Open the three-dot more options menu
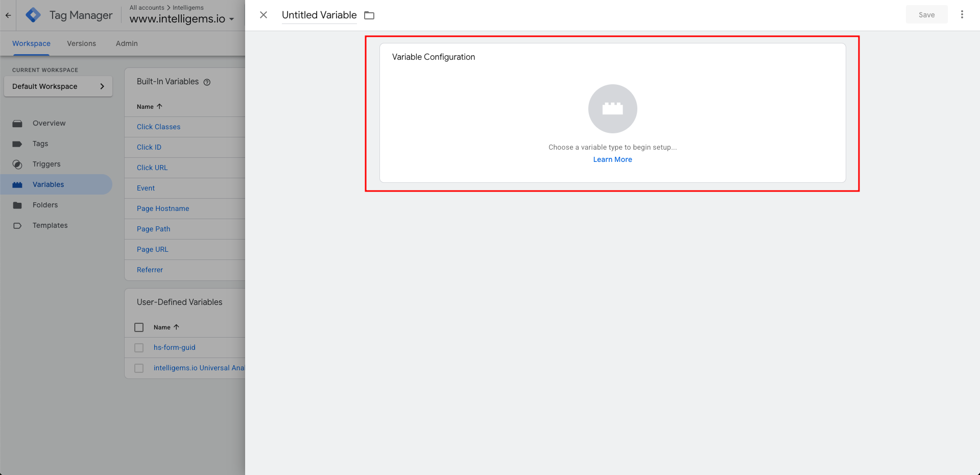This screenshot has width=980, height=475. click(962, 15)
